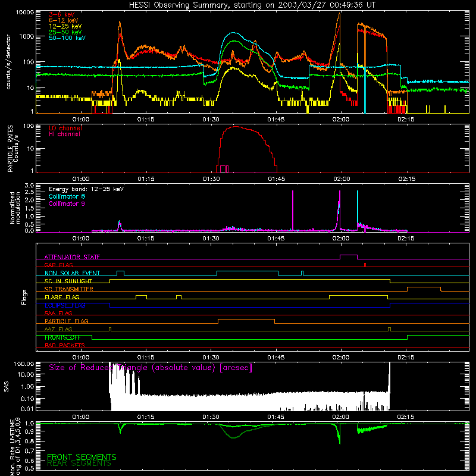This screenshot has height=476, width=476.
Task: Click the 01:45 tick under flags panel
Action: coord(276,358)
